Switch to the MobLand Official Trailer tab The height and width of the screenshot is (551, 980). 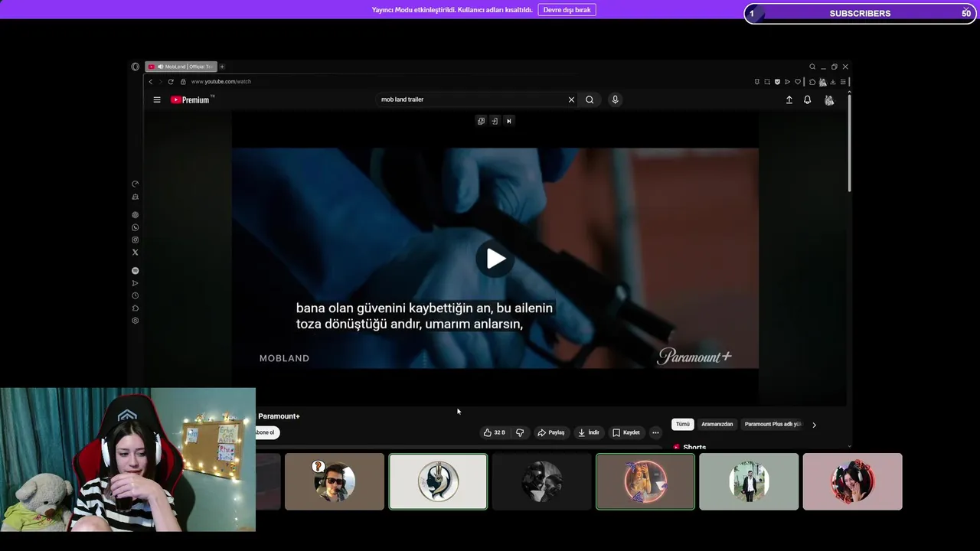click(181, 67)
